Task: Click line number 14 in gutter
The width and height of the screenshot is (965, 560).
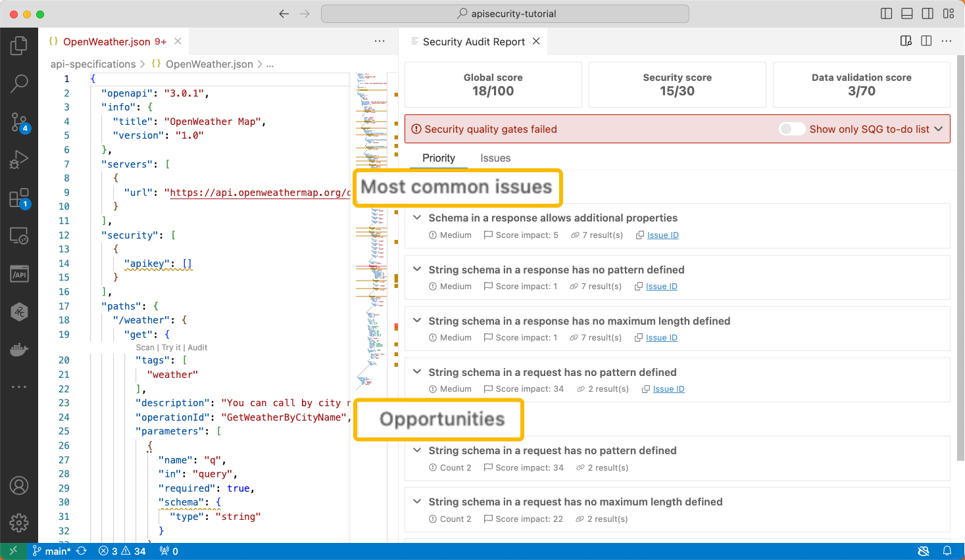Action: click(64, 264)
